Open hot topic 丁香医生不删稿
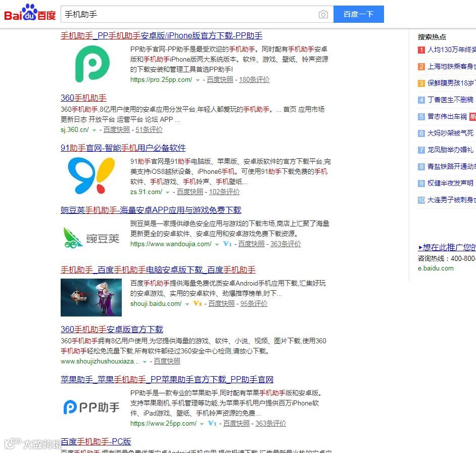The image size is (476, 453). pyautogui.click(x=450, y=100)
